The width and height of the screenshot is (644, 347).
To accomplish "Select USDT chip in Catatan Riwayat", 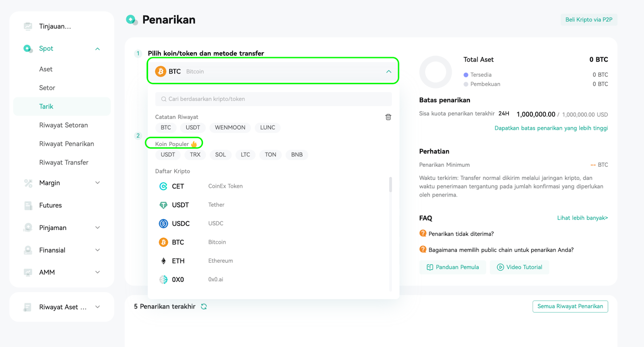I will pos(193,128).
